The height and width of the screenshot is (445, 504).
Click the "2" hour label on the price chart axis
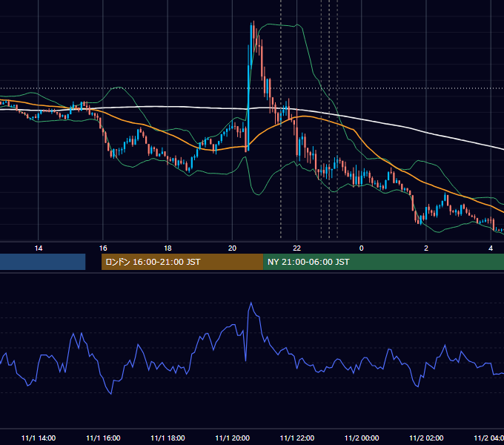tap(426, 248)
